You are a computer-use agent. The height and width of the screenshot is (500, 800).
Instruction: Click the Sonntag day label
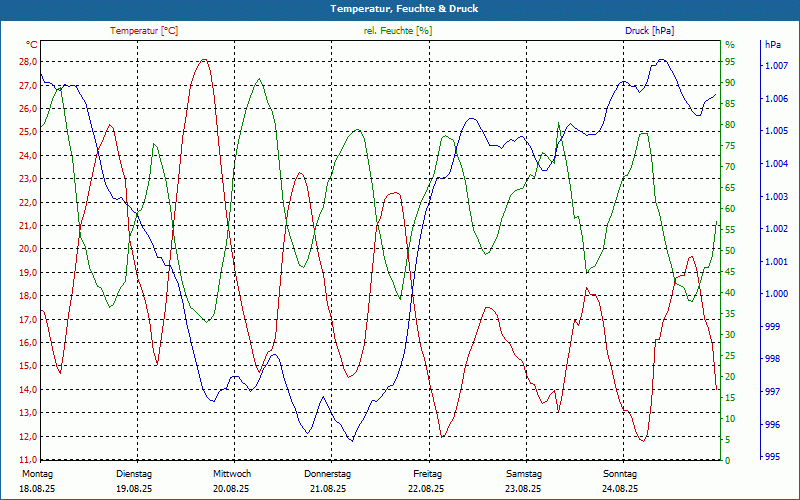tap(620, 474)
